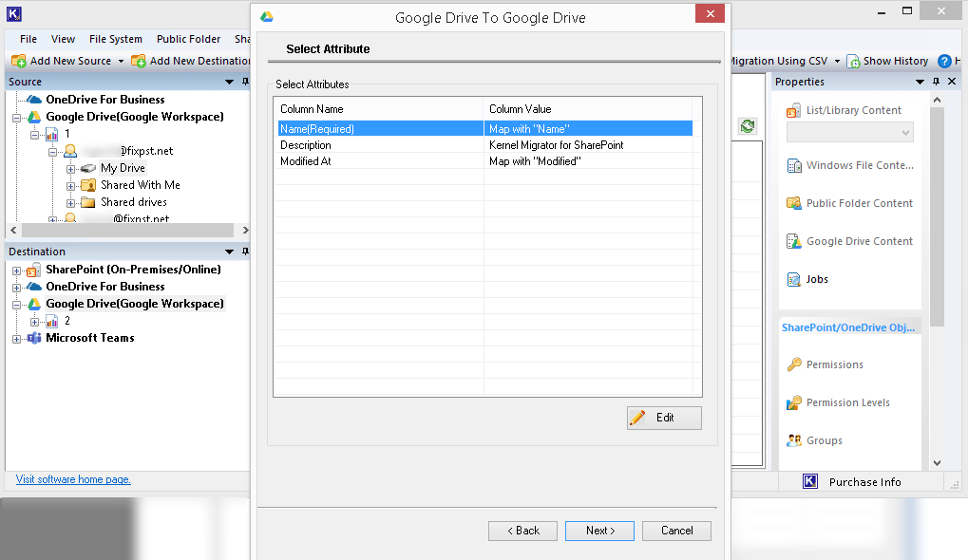Click the Add New Destination toolbar icon
Screen dimensions: 968x560
(139, 61)
